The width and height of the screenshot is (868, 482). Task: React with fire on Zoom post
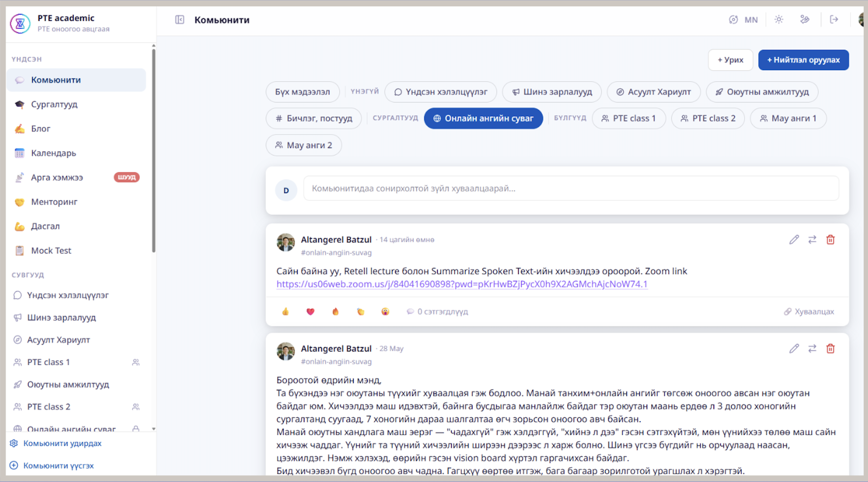[x=335, y=311]
